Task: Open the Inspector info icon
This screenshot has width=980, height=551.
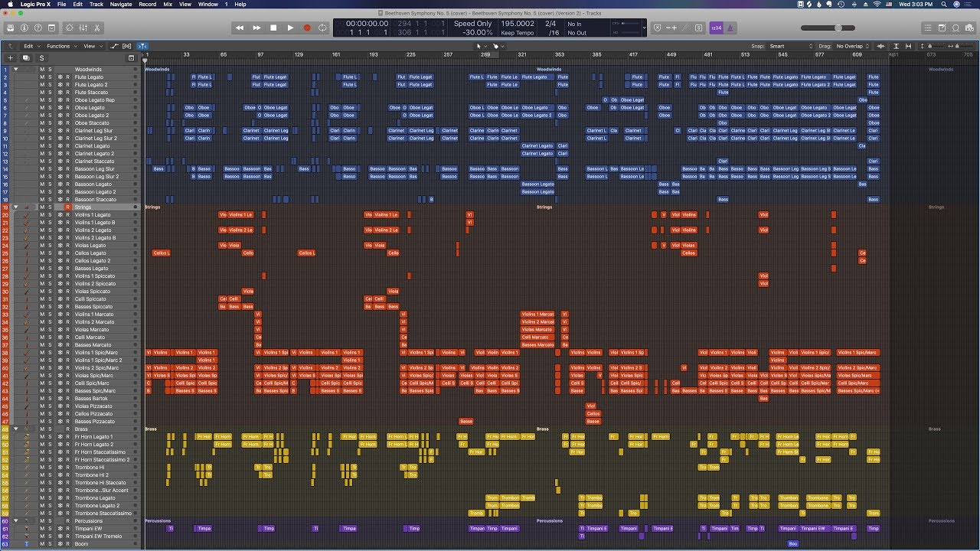Action: [24, 28]
